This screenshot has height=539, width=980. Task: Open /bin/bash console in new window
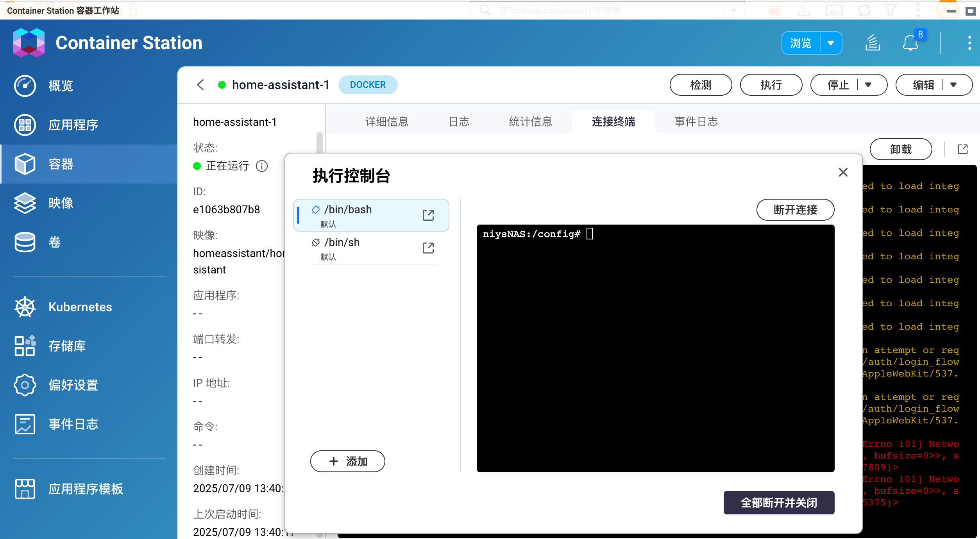pos(428,215)
